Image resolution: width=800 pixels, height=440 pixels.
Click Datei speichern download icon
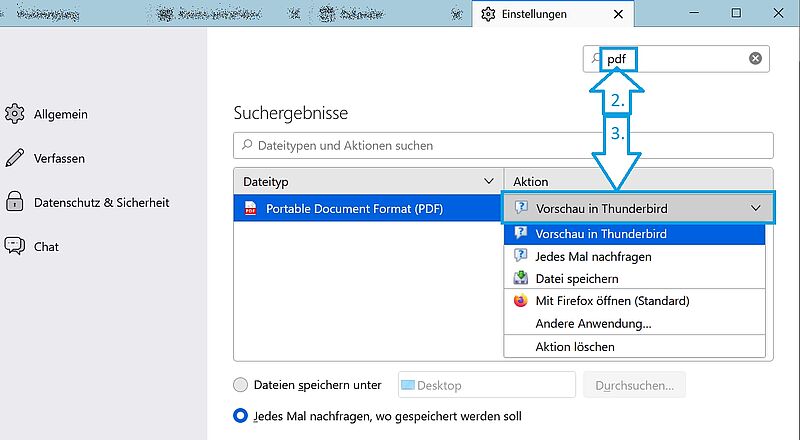[520, 278]
